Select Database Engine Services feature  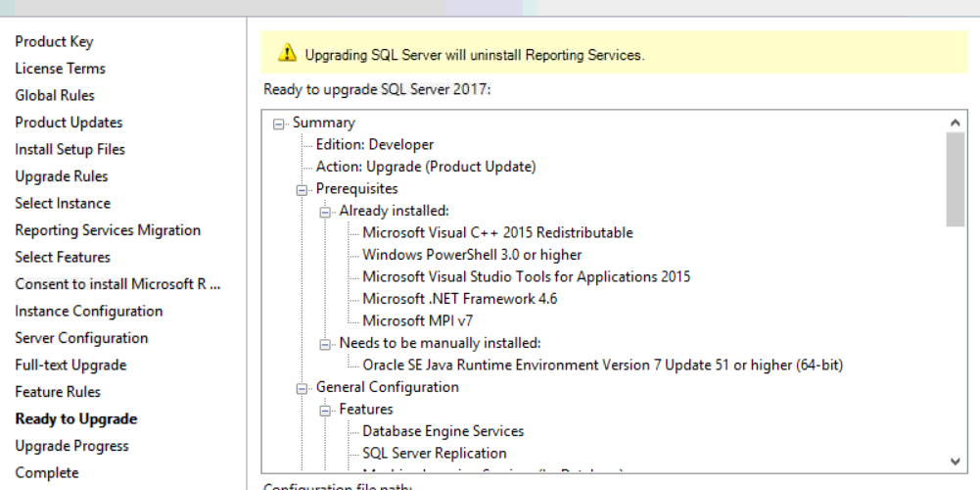point(443,431)
